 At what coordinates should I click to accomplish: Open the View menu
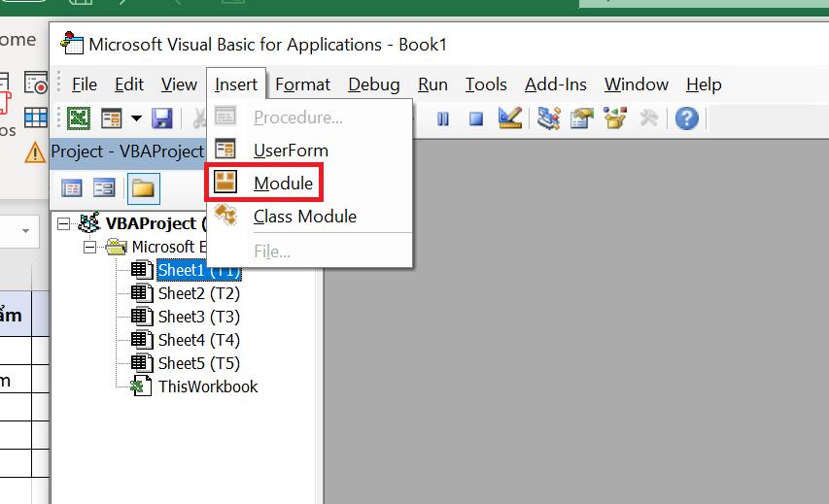179,84
